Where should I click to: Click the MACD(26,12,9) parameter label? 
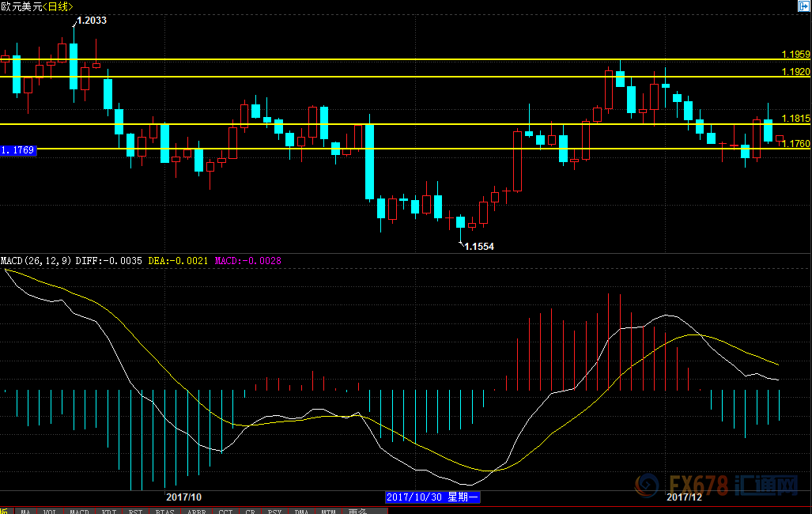point(36,260)
